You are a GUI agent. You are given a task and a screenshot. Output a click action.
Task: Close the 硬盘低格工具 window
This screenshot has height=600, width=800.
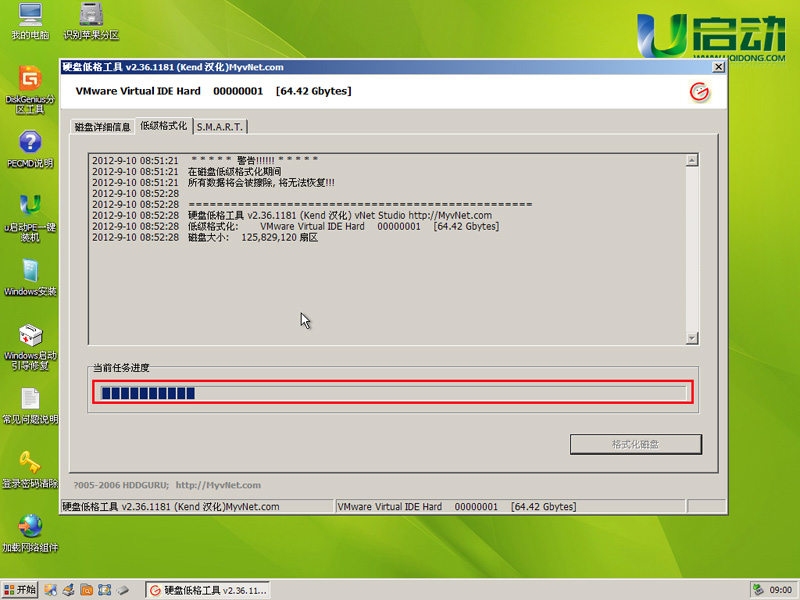coord(718,67)
